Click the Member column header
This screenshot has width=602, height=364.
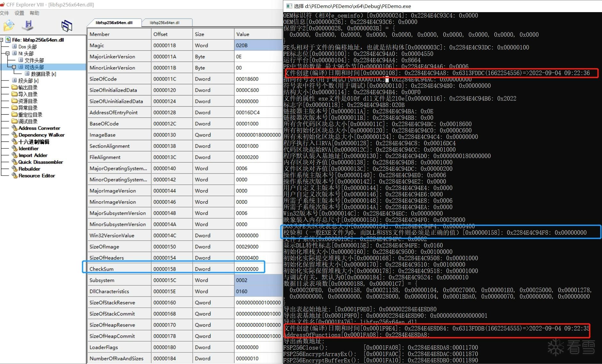119,34
